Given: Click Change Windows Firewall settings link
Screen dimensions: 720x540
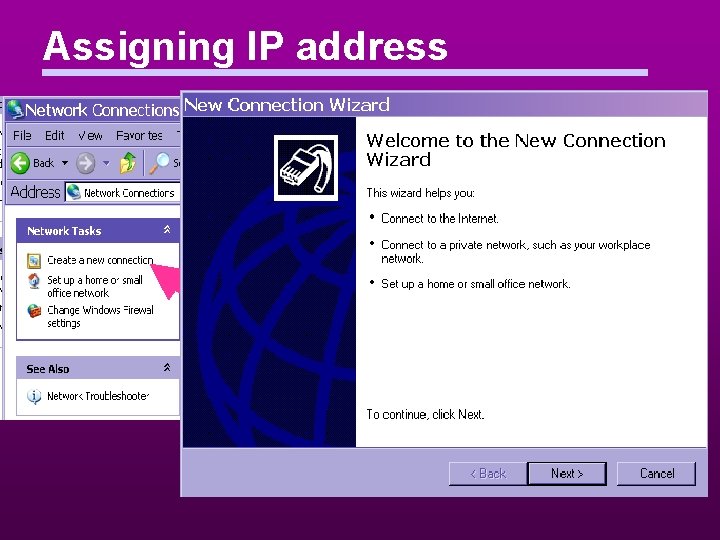Looking at the screenshot, I should point(100,316).
